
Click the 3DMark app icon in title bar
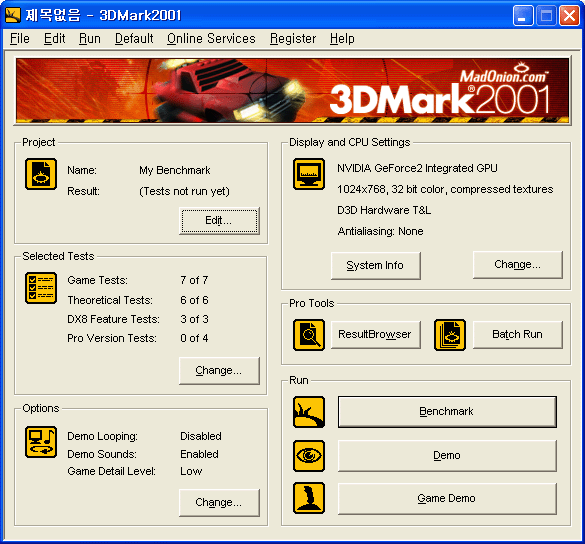[13, 15]
